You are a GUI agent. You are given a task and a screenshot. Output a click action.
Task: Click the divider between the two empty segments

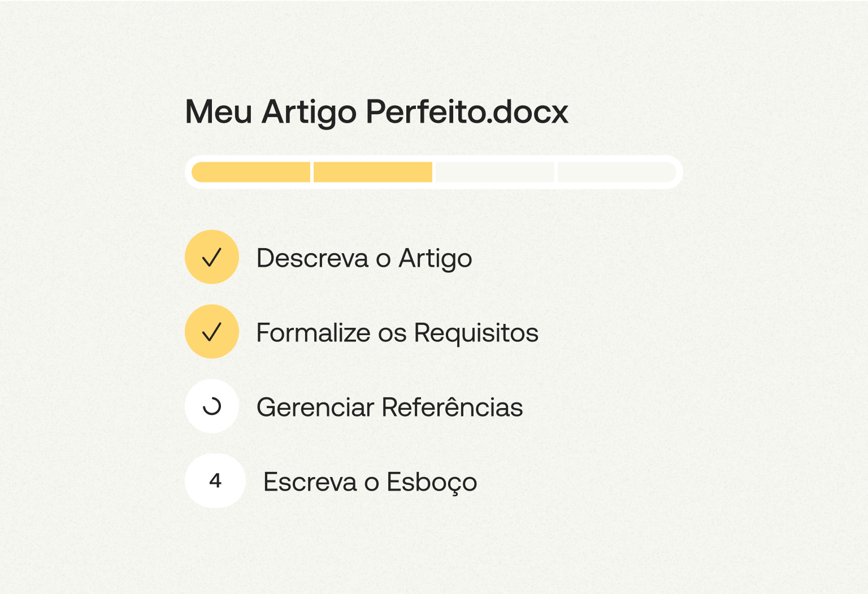coord(556,172)
